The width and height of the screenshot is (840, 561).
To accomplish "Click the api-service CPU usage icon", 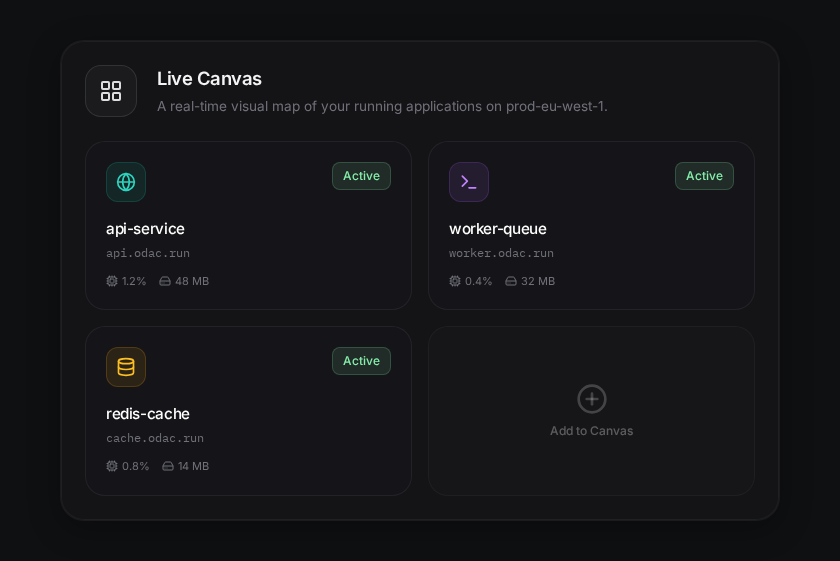I will tap(111, 281).
